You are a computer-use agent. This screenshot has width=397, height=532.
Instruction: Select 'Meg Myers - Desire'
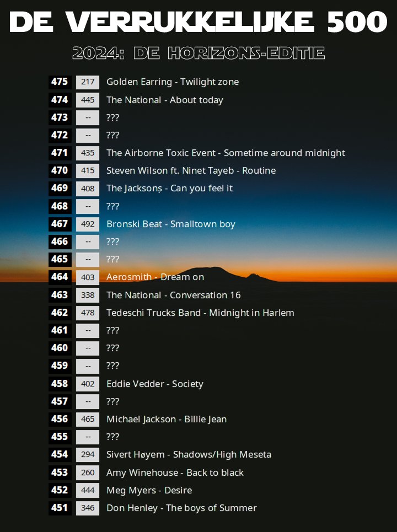[x=149, y=491]
